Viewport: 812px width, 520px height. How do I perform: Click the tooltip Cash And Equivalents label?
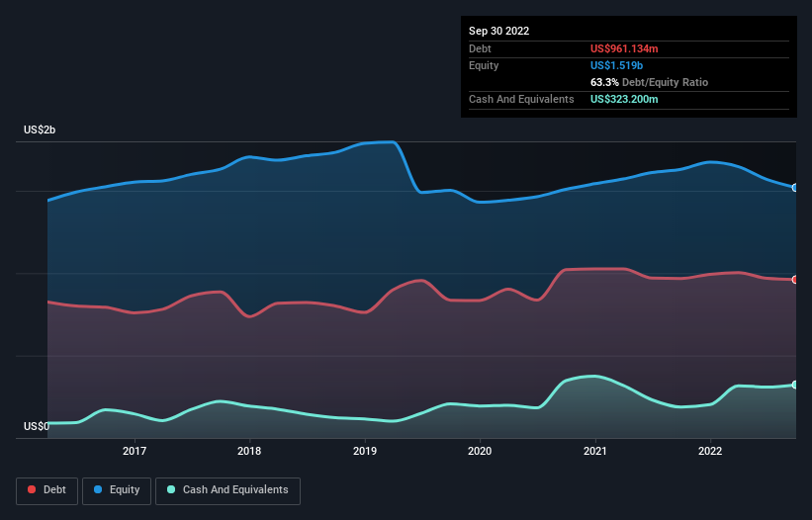point(521,99)
